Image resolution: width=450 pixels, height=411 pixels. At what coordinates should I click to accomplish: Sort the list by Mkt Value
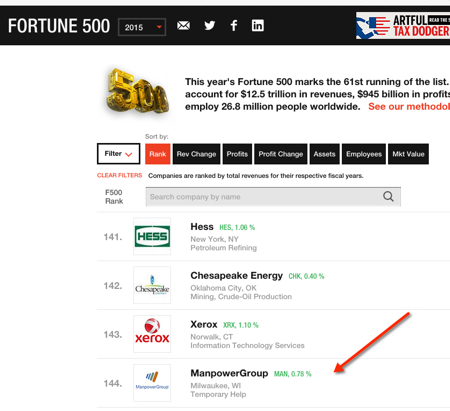408,154
